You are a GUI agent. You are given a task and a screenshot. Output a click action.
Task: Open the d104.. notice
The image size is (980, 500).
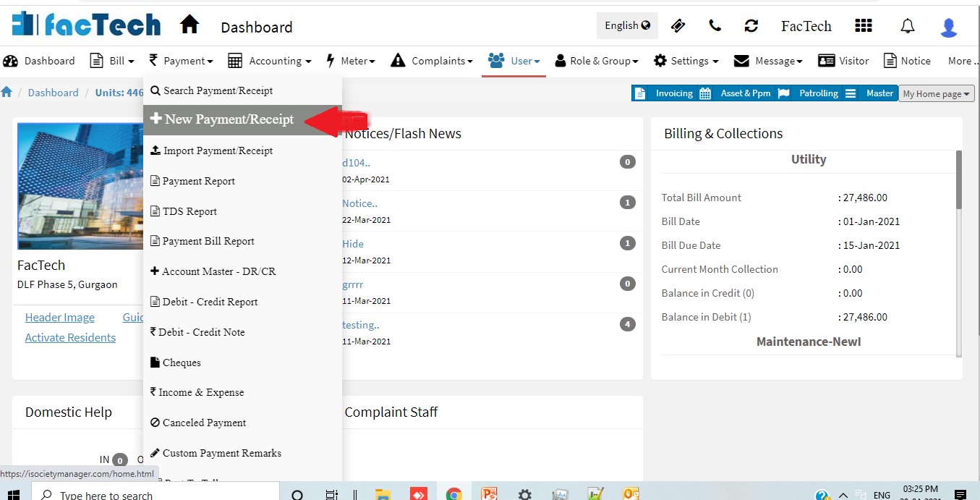click(357, 163)
